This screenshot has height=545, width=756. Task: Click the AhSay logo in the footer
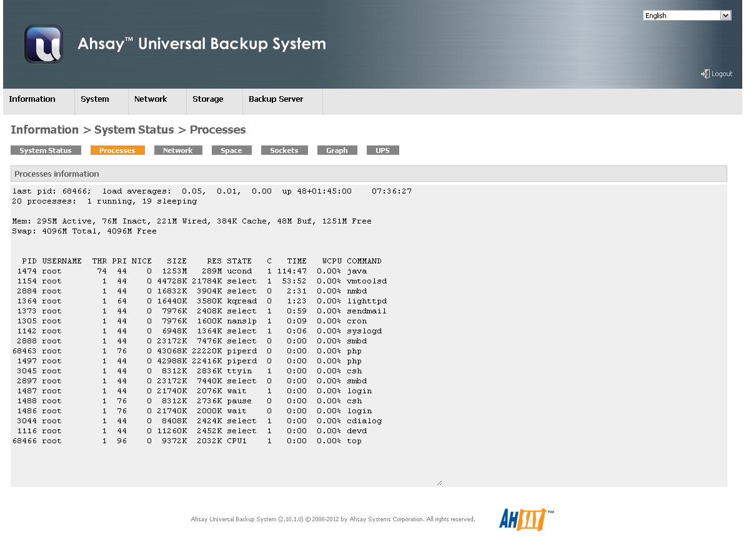(526, 519)
